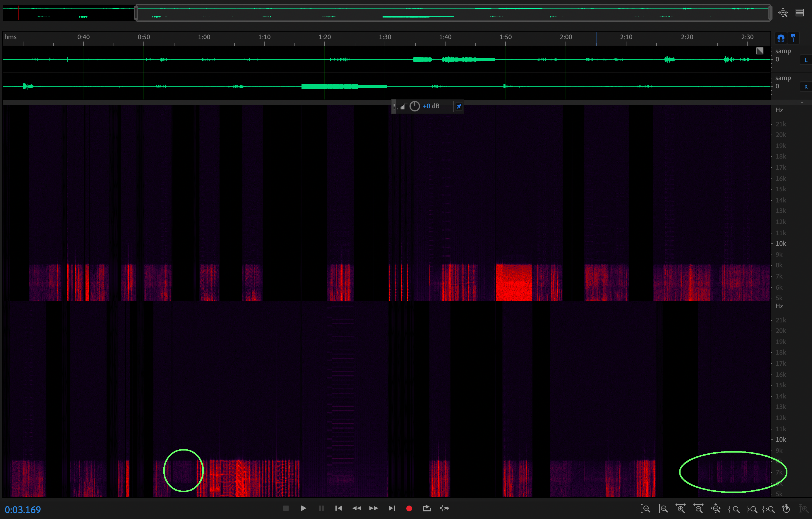Click the Zoom In Time icon

pos(681,508)
